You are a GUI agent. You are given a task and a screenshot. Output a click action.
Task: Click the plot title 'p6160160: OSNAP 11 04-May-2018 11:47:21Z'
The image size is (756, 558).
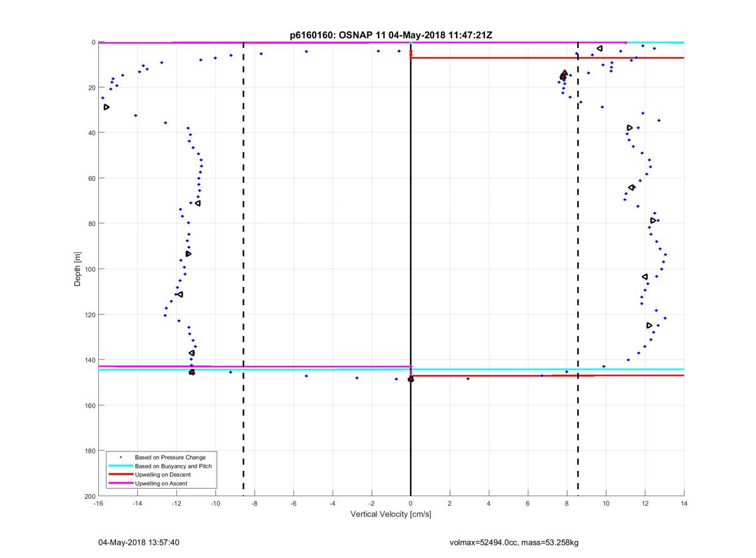(x=391, y=35)
